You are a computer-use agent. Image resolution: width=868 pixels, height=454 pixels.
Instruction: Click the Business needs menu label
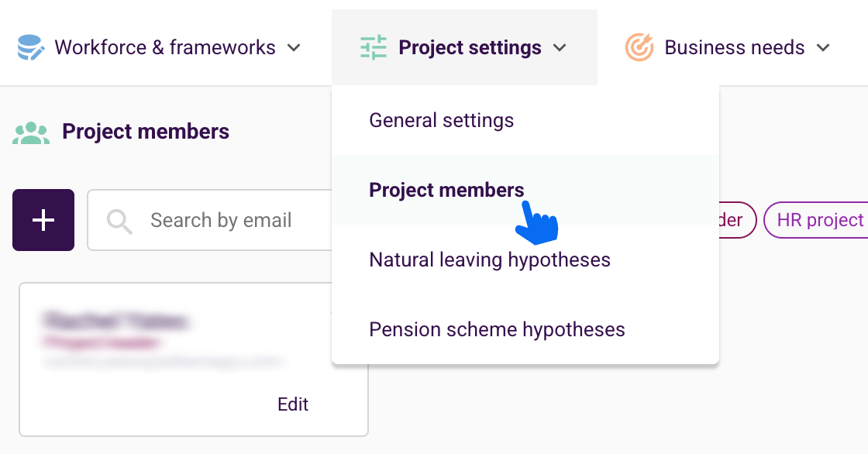click(734, 48)
